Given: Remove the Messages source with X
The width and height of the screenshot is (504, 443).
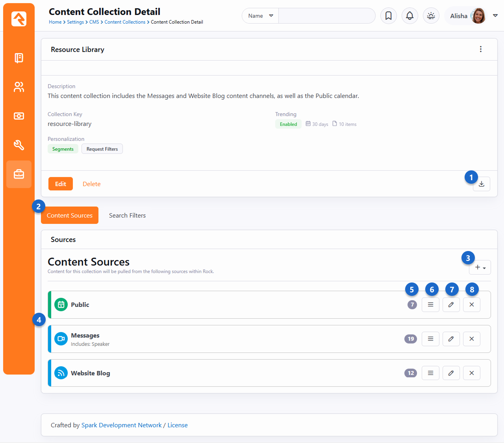Looking at the screenshot, I should [x=472, y=339].
